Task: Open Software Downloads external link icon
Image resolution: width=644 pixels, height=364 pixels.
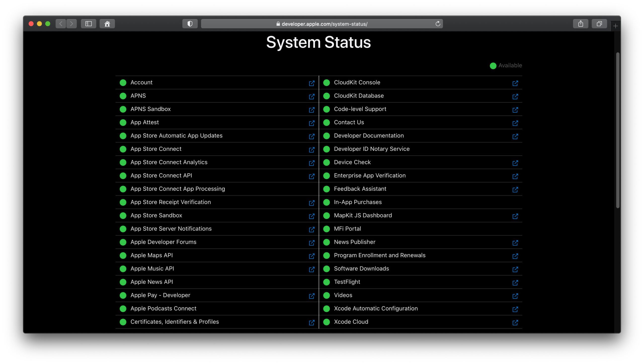Action: point(515,269)
